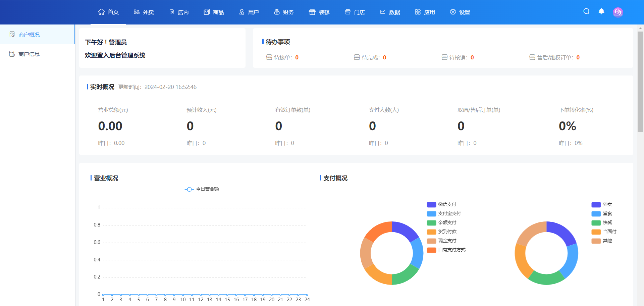The width and height of the screenshot is (644, 306).
Task: Toggle 堂食 legend entry
Action: pos(602,213)
